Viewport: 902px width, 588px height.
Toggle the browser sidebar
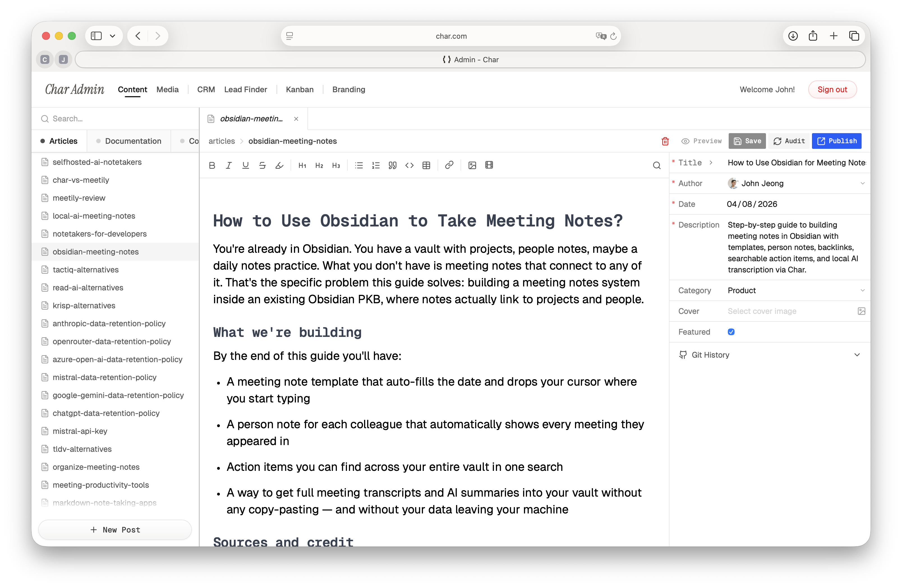(x=96, y=36)
